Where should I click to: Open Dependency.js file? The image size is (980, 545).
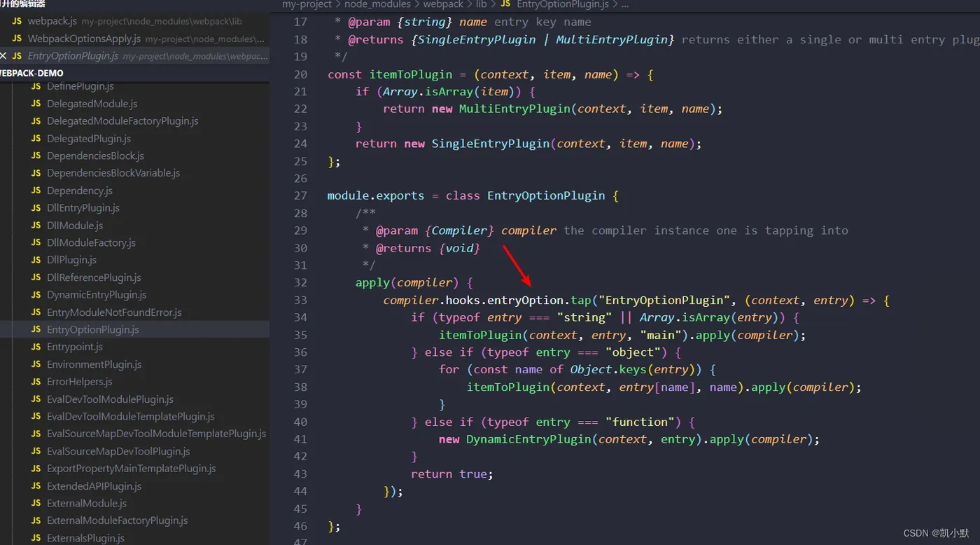click(x=80, y=191)
